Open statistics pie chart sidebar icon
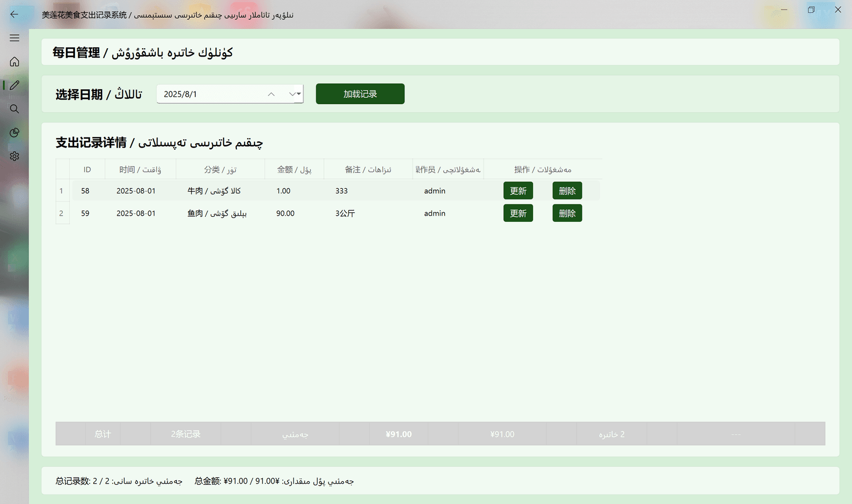The height and width of the screenshot is (504, 852). coord(14,133)
